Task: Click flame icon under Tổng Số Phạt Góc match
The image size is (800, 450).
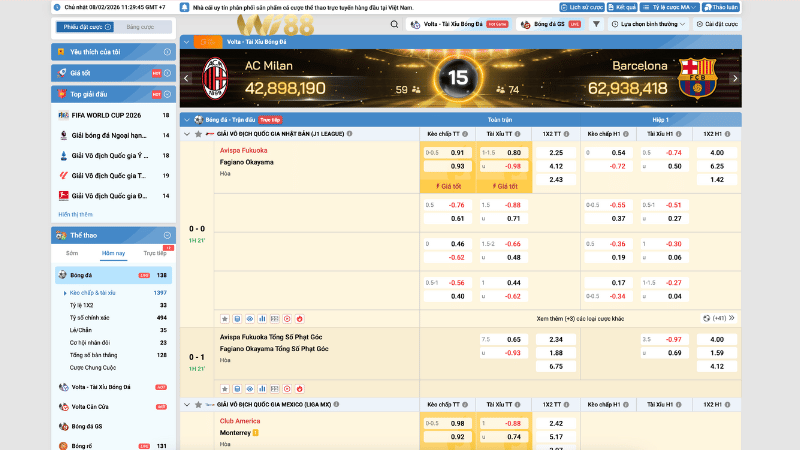Action: (299, 389)
